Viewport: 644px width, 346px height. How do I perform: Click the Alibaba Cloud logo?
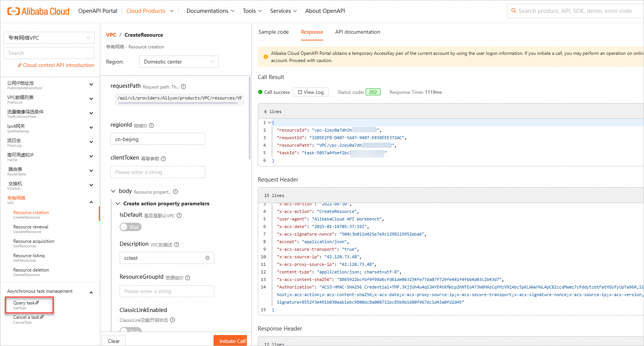(x=38, y=11)
